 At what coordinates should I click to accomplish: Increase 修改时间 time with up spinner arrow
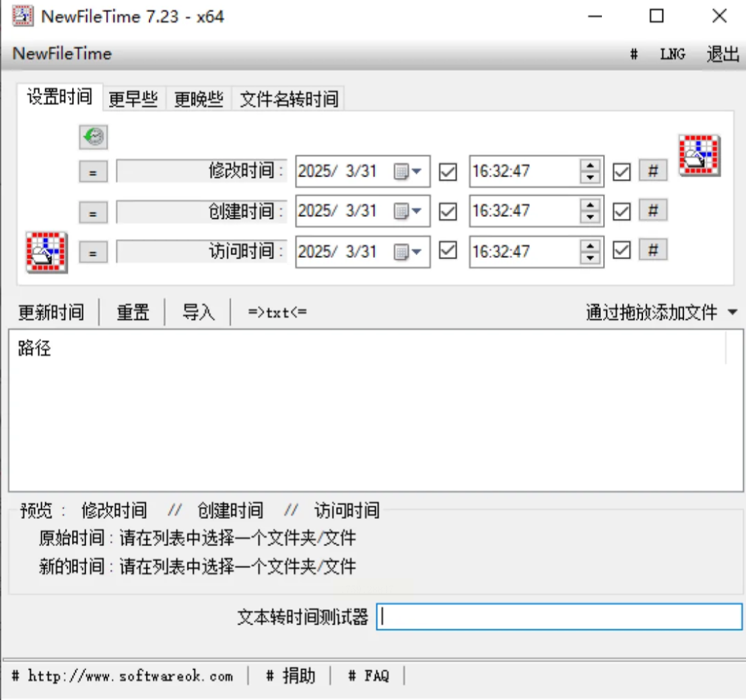(x=590, y=166)
